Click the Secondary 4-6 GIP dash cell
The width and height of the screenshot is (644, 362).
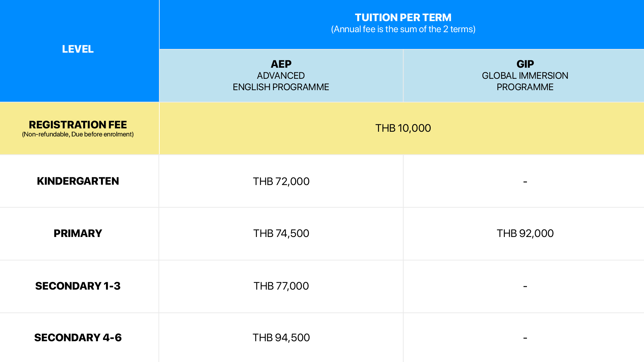tap(525, 338)
